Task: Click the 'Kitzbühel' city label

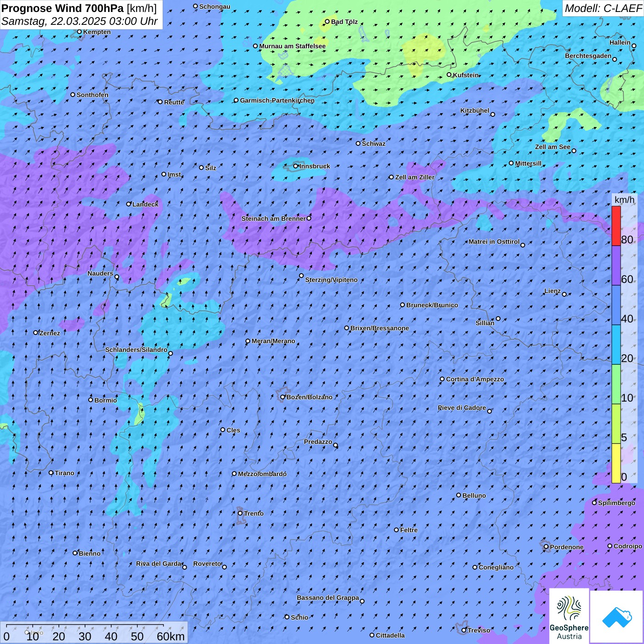Action: 475,110
